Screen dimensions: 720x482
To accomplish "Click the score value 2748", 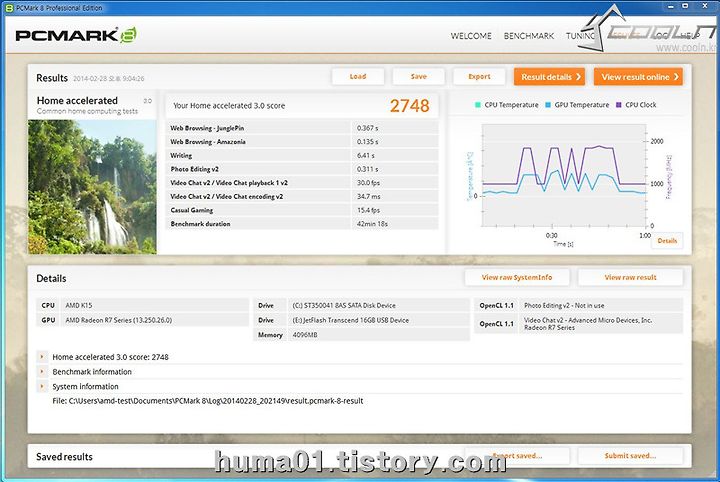I will point(410,106).
